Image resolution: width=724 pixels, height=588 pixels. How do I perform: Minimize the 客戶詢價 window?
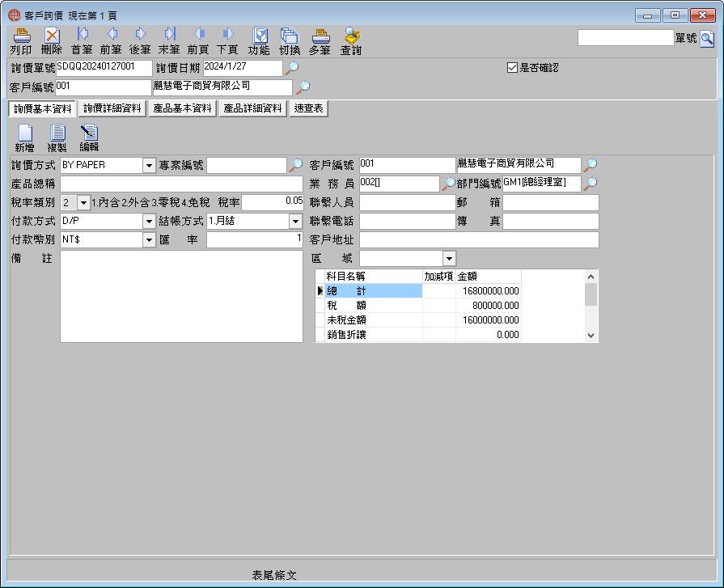pyautogui.click(x=648, y=15)
